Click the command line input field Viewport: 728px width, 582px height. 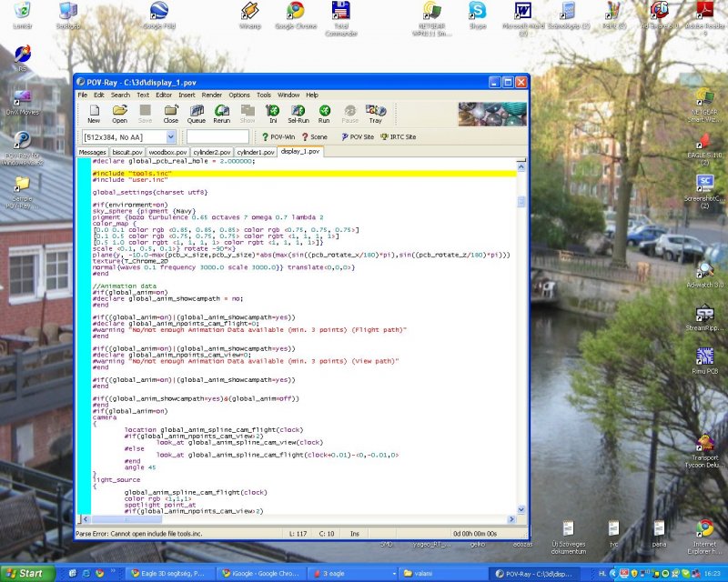(217, 137)
